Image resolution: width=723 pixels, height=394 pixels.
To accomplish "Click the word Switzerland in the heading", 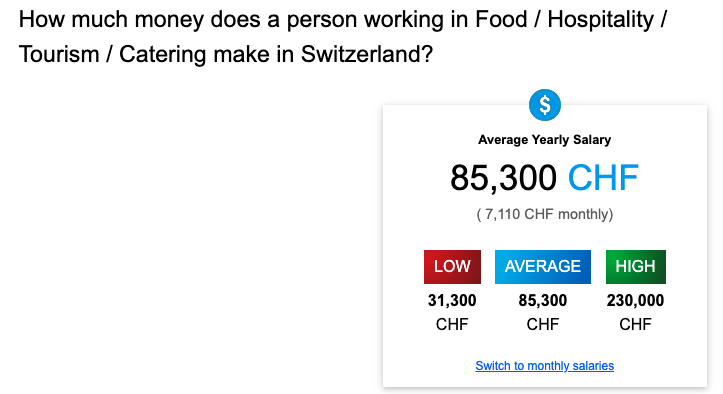I will (x=367, y=54).
